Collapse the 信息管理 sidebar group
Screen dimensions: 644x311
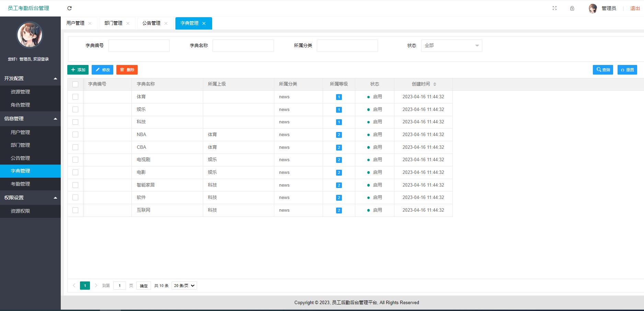(x=30, y=119)
